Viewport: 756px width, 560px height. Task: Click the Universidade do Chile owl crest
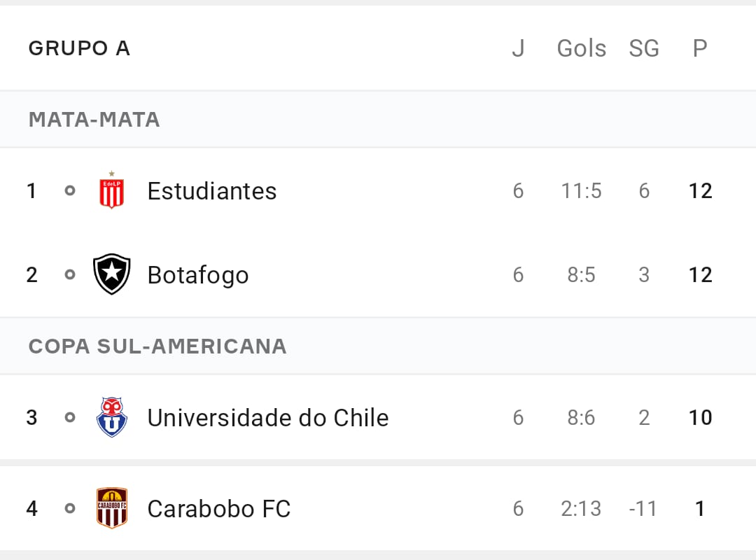111,417
